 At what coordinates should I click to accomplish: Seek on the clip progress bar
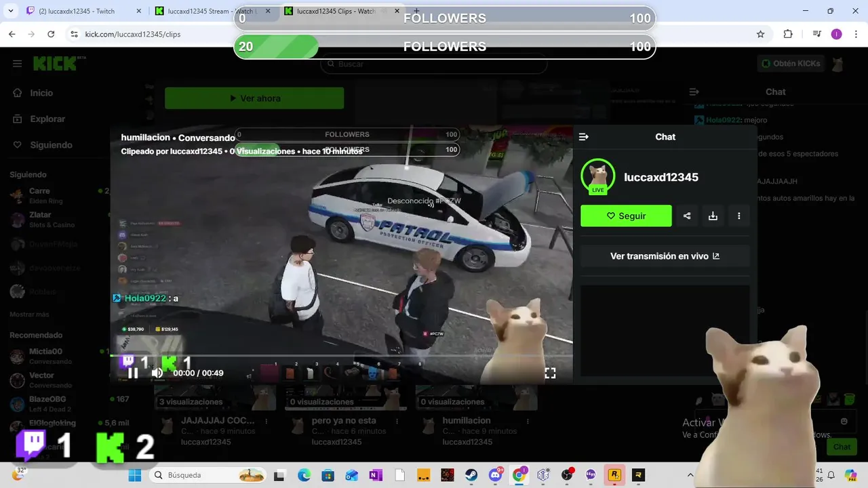coord(342,356)
